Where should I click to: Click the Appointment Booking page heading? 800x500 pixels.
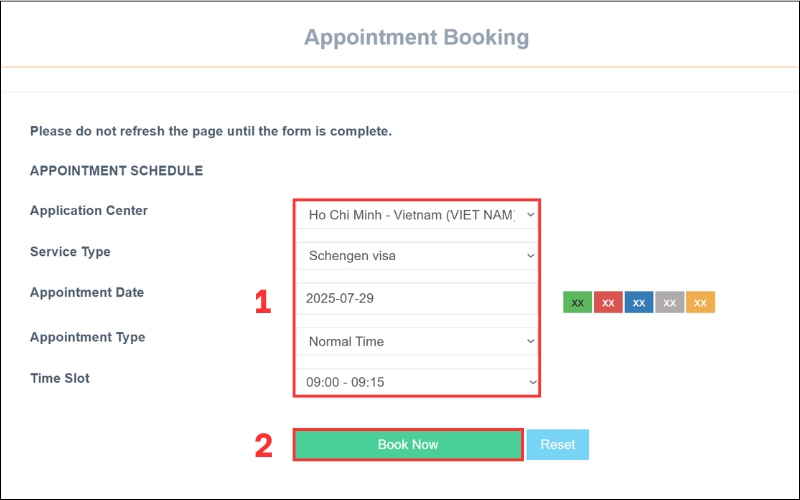[416, 38]
